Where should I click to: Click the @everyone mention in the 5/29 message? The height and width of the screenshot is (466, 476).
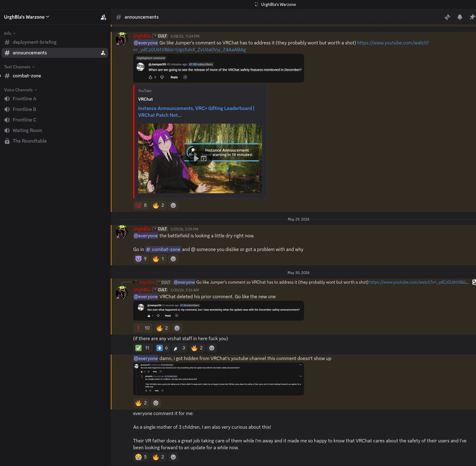tap(146, 236)
